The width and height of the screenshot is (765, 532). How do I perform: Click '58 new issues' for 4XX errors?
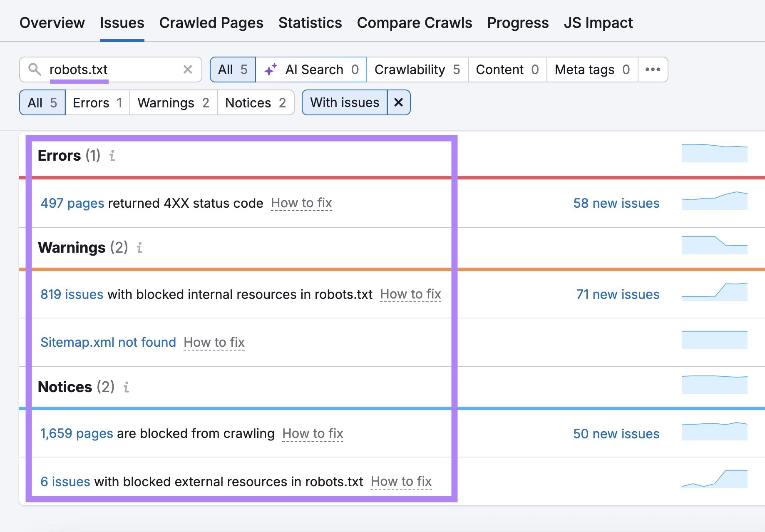point(616,203)
